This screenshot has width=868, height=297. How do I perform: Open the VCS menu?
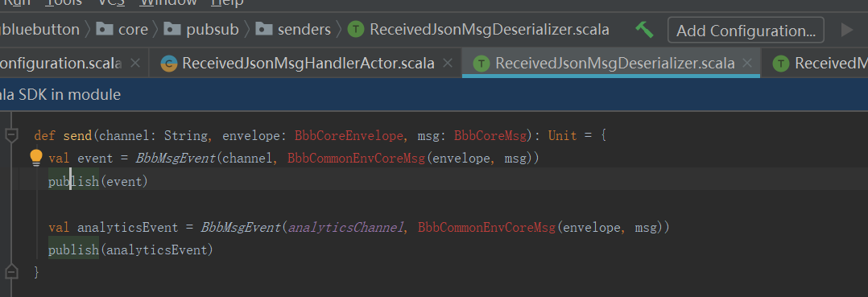click(111, 2)
